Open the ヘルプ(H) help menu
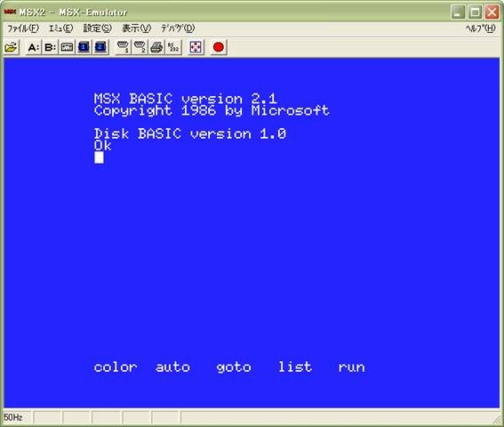 click(481, 28)
